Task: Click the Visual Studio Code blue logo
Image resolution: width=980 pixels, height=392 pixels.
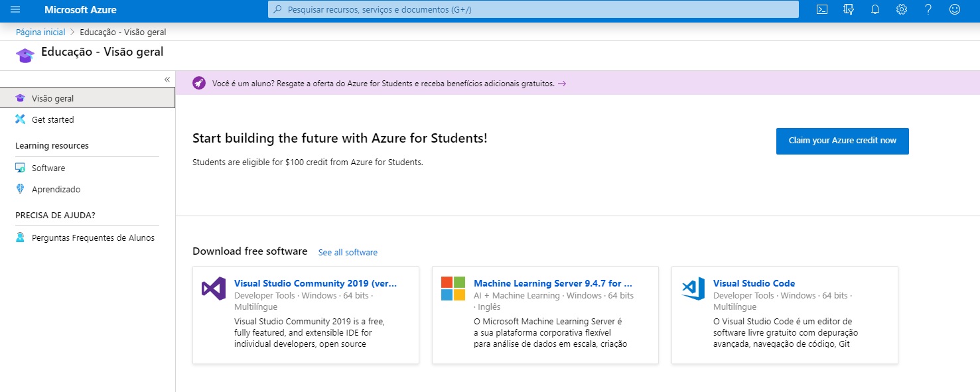Action: (693, 289)
